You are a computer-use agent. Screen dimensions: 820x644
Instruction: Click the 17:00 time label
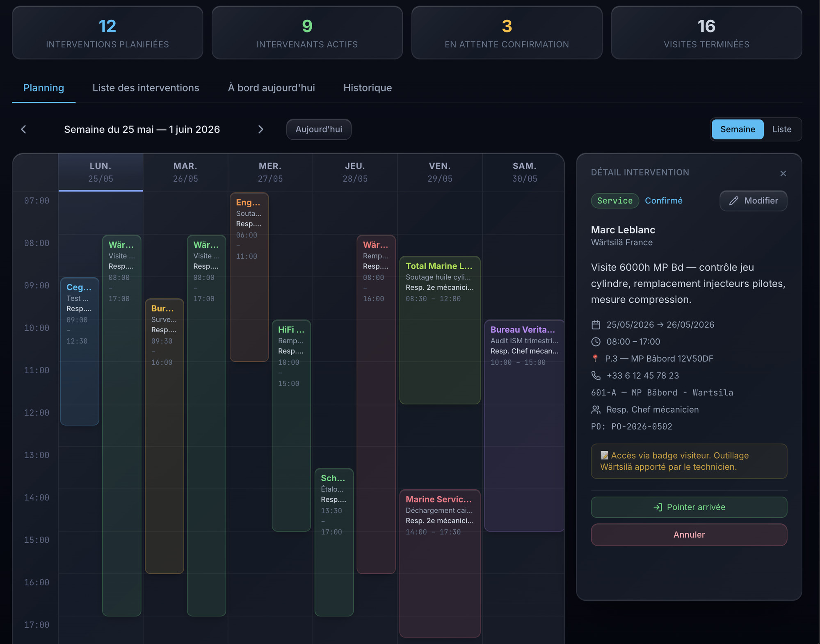click(37, 625)
